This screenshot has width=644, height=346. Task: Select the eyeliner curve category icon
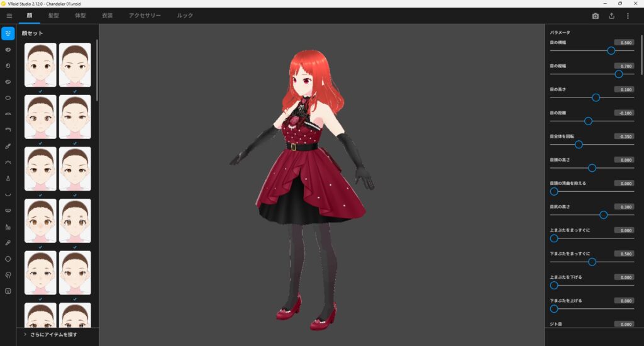pos(8,130)
